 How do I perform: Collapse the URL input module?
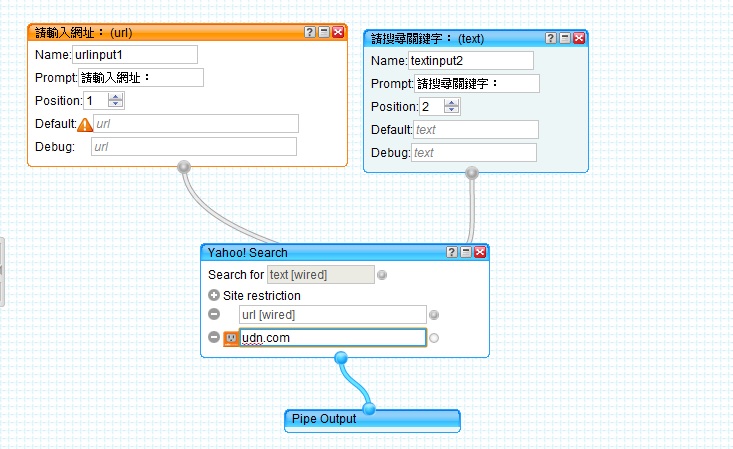pos(324,32)
